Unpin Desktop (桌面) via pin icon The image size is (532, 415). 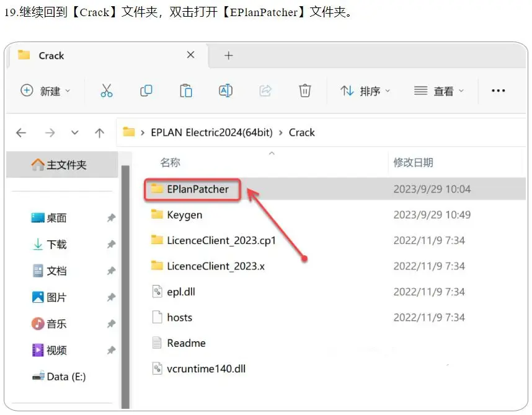point(111,217)
